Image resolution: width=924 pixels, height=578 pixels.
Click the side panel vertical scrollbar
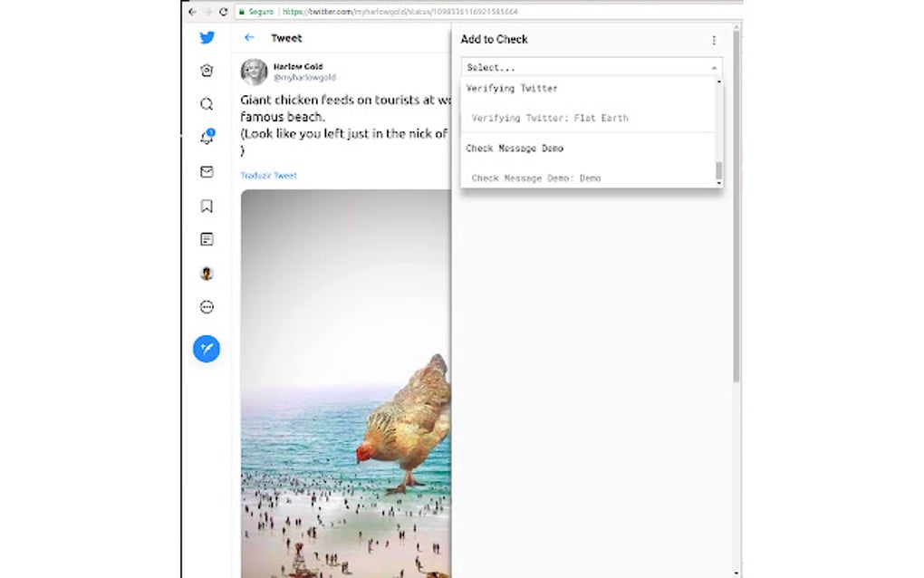[736, 207]
